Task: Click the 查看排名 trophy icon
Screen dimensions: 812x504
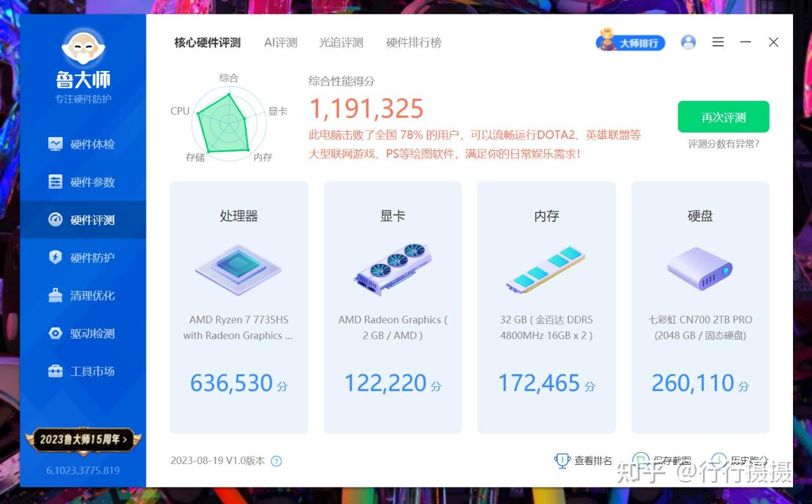Action: pyautogui.click(x=563, y=461)
